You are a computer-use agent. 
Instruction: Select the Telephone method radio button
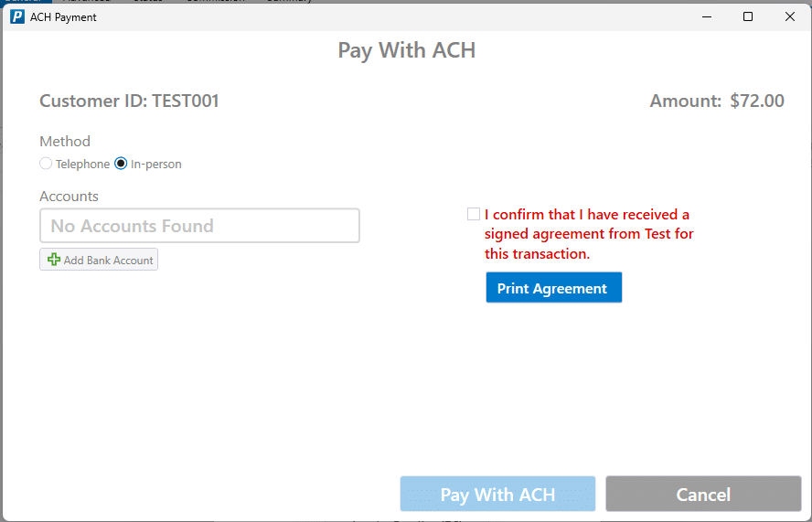point(46,164)
